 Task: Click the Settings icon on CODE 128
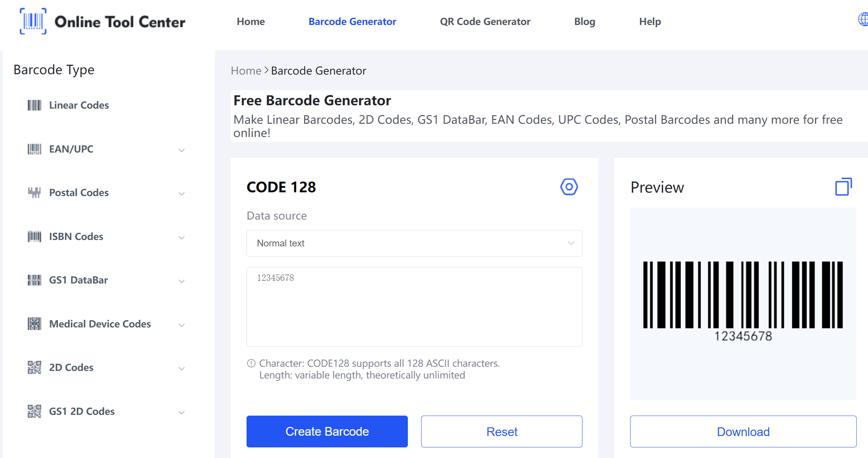[569, 187]
